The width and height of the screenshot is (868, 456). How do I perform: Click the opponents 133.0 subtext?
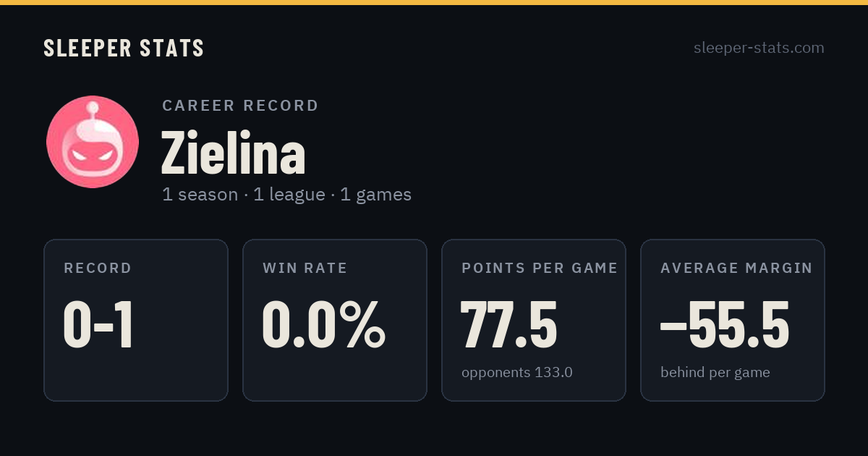tap(517, 373)
